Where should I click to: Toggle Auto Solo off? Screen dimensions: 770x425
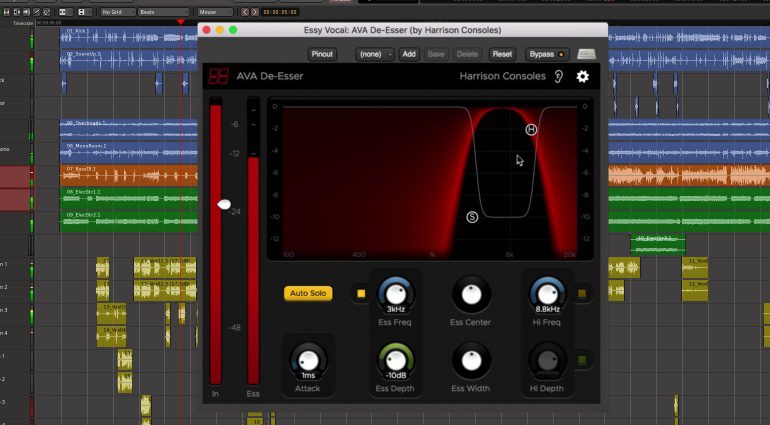[x=309, y=293]
